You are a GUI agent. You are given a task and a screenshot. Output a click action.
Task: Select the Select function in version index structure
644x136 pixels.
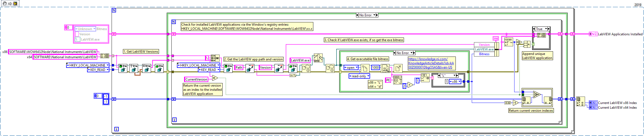[537, 94]
